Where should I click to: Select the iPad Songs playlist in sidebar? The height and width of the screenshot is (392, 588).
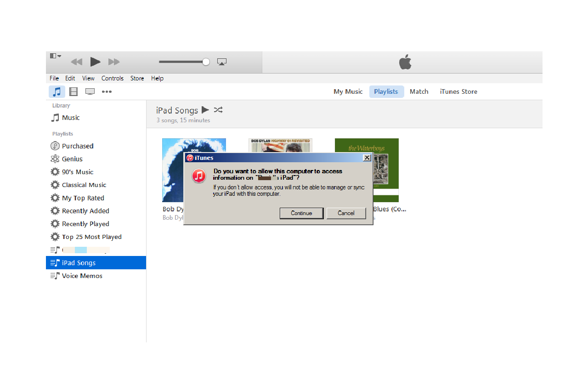[x=96, y=263]
